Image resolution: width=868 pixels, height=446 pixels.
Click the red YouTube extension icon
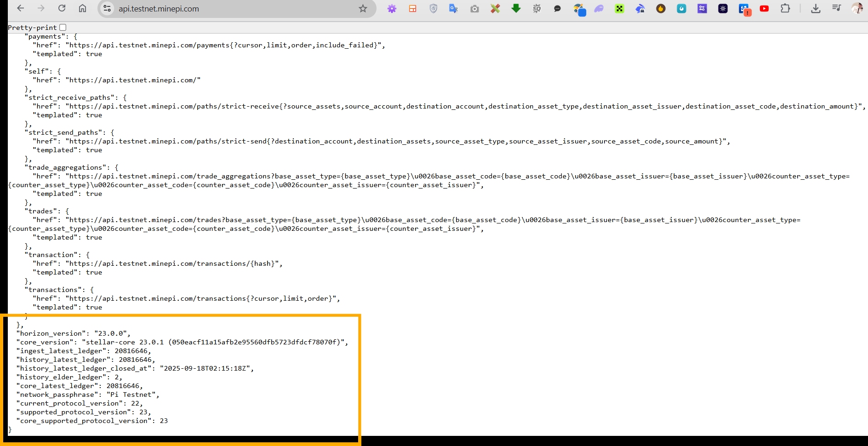click(x=764, y=8)
